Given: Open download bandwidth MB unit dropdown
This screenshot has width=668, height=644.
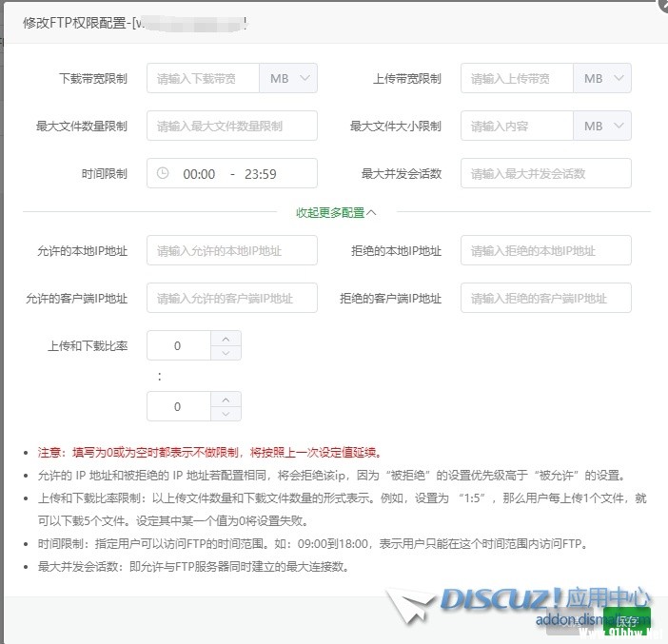Looking at the screenshot, I should [288, 79].
